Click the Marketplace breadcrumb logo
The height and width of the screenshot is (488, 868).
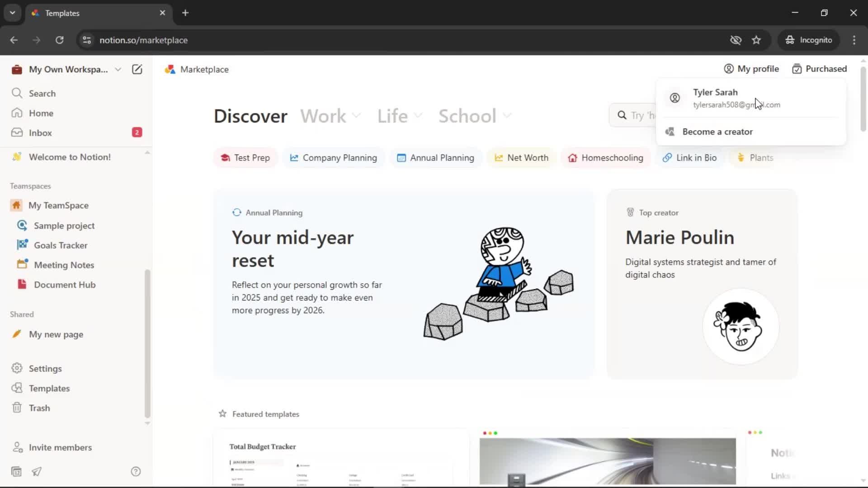(x=170, y=69)
